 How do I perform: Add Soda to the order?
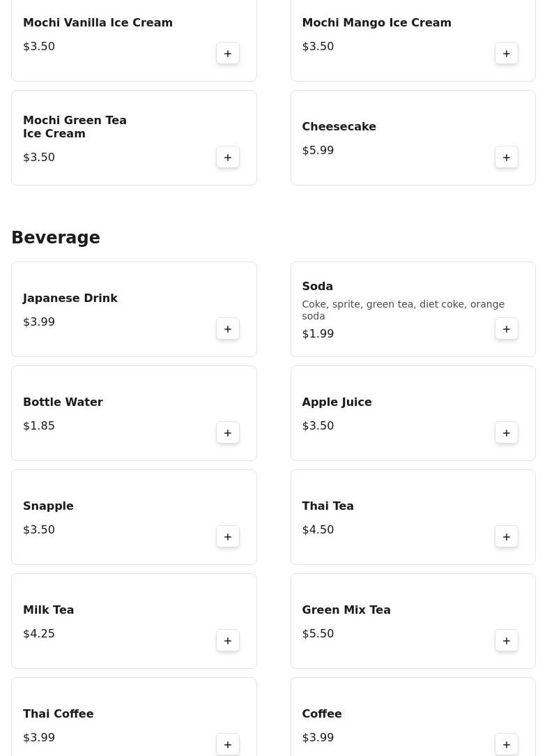[x=506, y=328]
